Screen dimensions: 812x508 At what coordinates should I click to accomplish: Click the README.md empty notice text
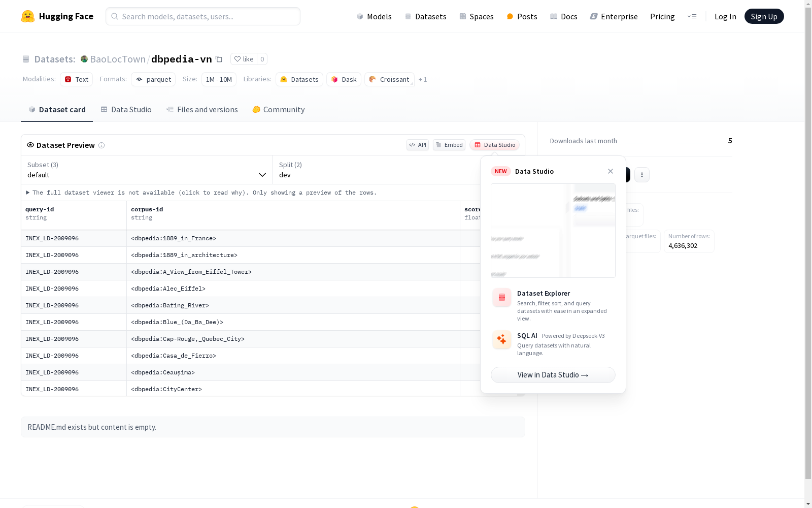click(92, 427)
